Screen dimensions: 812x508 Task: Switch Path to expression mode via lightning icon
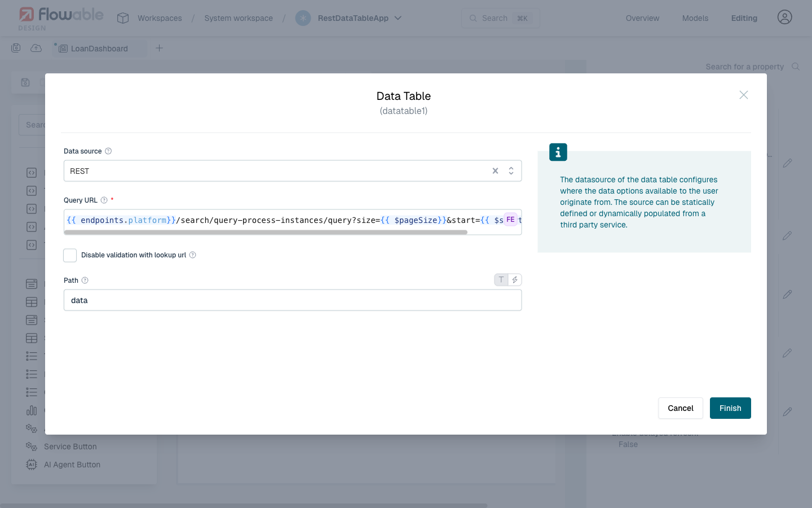[515, 279]
